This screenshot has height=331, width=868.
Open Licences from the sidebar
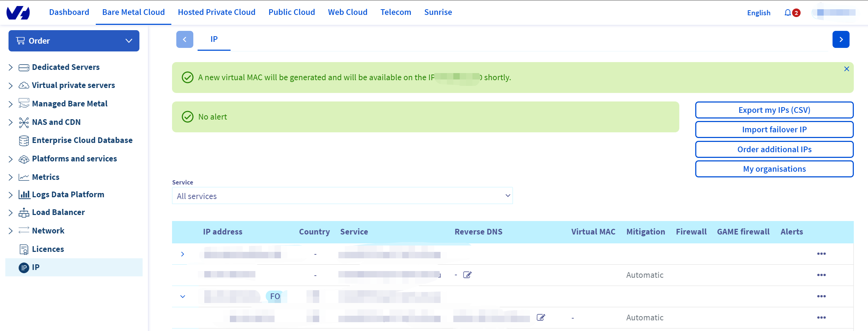(48, 249)
